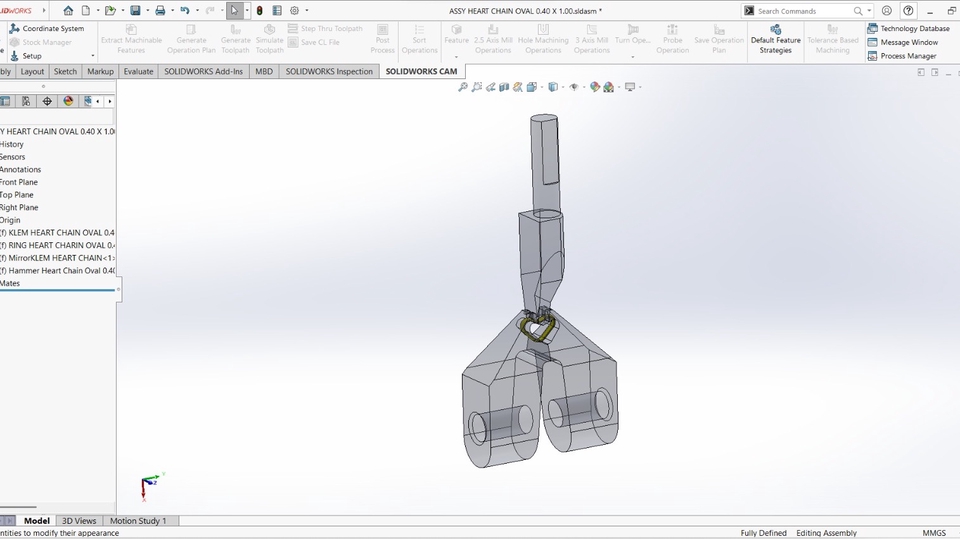
Task: Expand the Open file dropdown arrow
Action: click(x=122, y=10)
